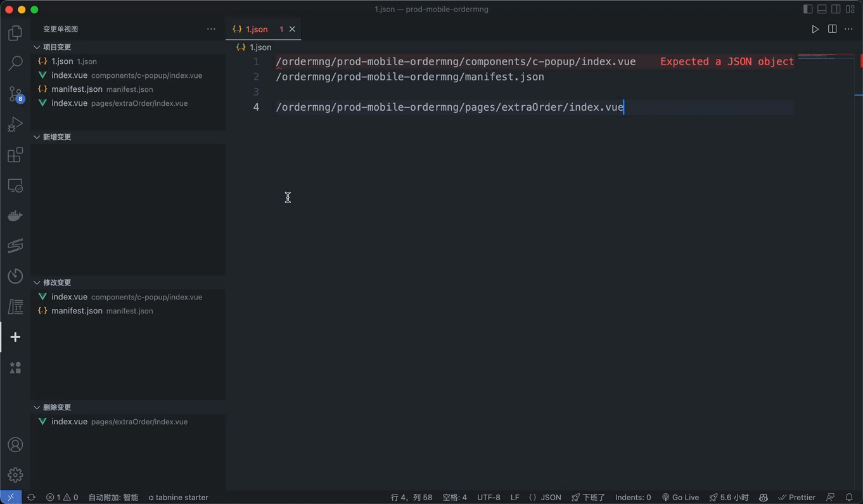Open 1.json in 项目变更 list

point(128,61)
